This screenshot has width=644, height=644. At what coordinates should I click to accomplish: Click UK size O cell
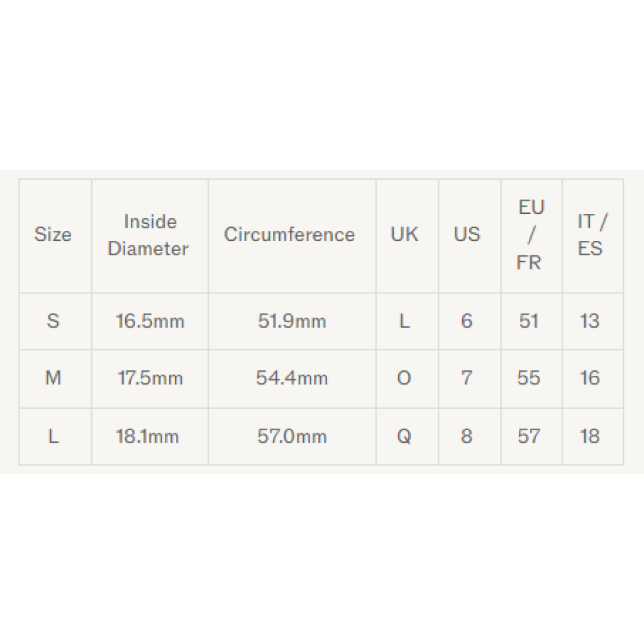[404, 379]
